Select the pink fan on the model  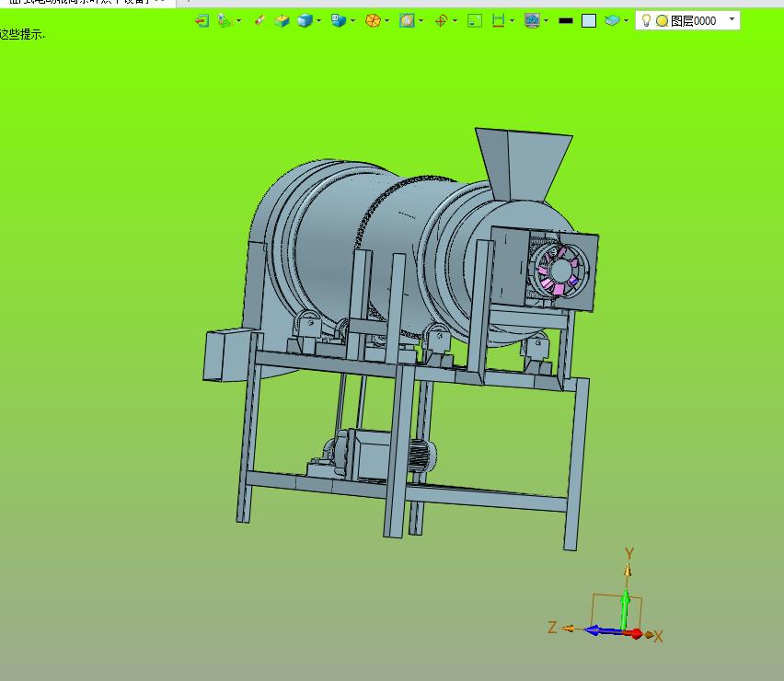tap(560, 270)
